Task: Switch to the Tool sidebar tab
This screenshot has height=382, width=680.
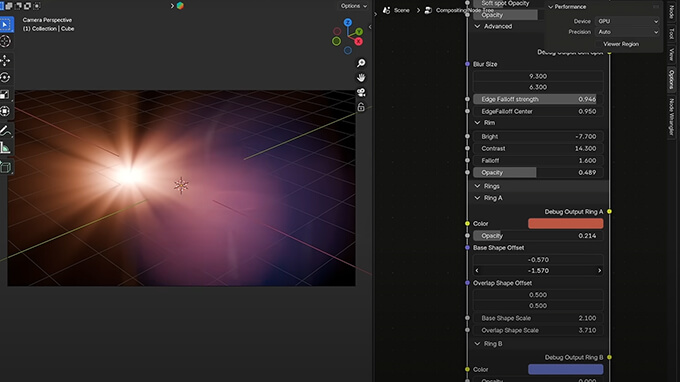Action: coord(671,33)
